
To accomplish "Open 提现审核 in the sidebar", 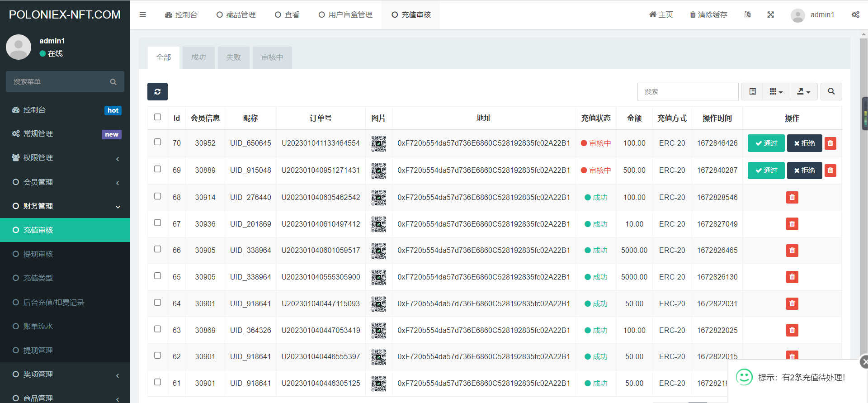I will (x=38, y=254).
